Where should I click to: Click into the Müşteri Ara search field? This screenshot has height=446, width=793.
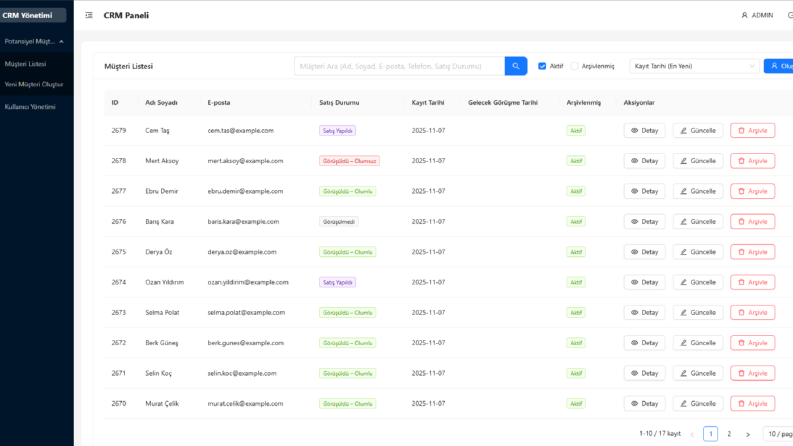pos(400,66)
